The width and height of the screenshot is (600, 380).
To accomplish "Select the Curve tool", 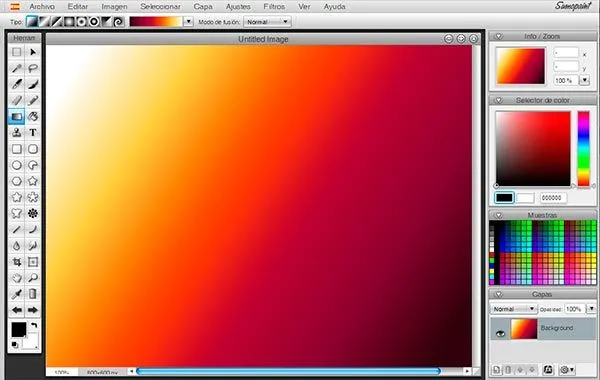I will [x=33, y=230].
